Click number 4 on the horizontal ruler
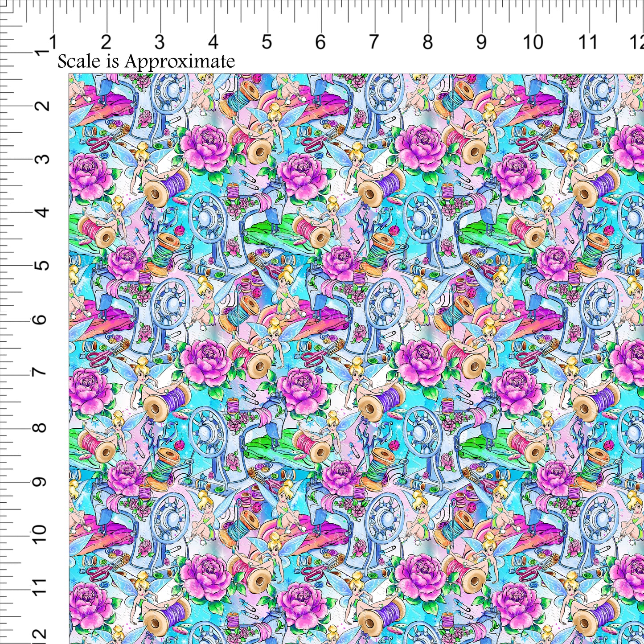The image size is (644, 644). (x=213, y=42)
